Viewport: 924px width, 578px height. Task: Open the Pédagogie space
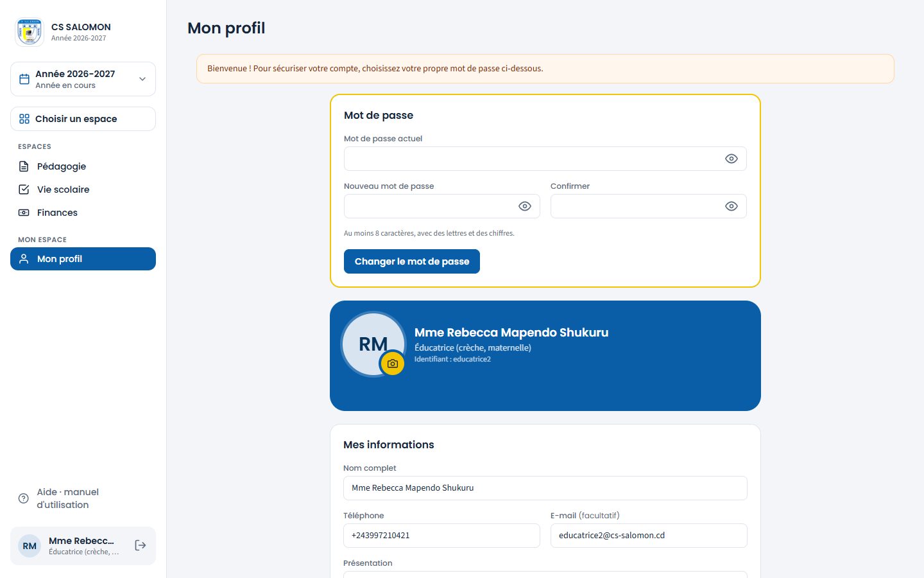click(x=83, y=166)
